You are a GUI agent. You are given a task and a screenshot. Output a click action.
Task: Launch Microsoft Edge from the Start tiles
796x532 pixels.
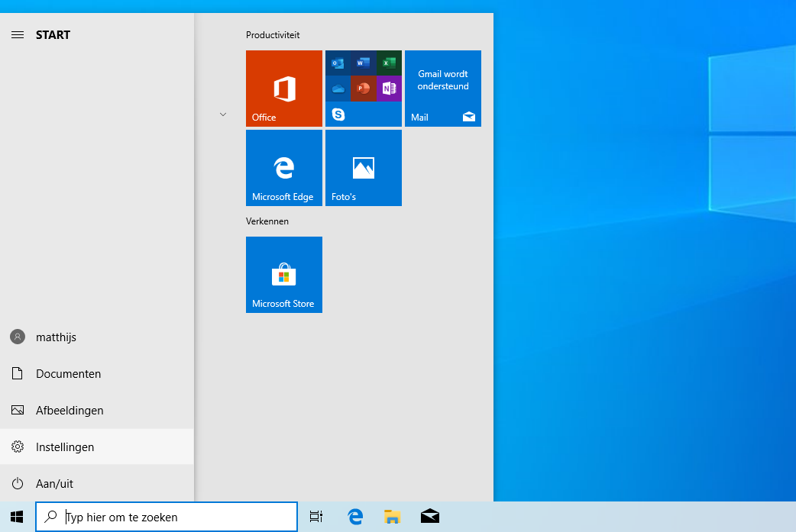[283, 168]
